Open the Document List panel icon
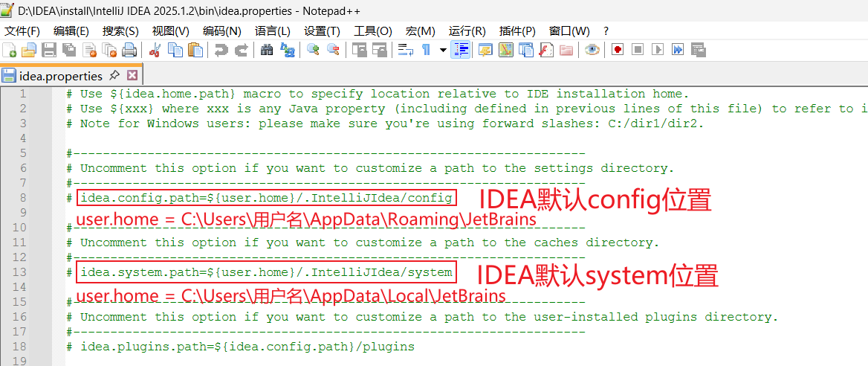This screenshot has height=366, width=868. pyautogui.click(x=525, y=51)
